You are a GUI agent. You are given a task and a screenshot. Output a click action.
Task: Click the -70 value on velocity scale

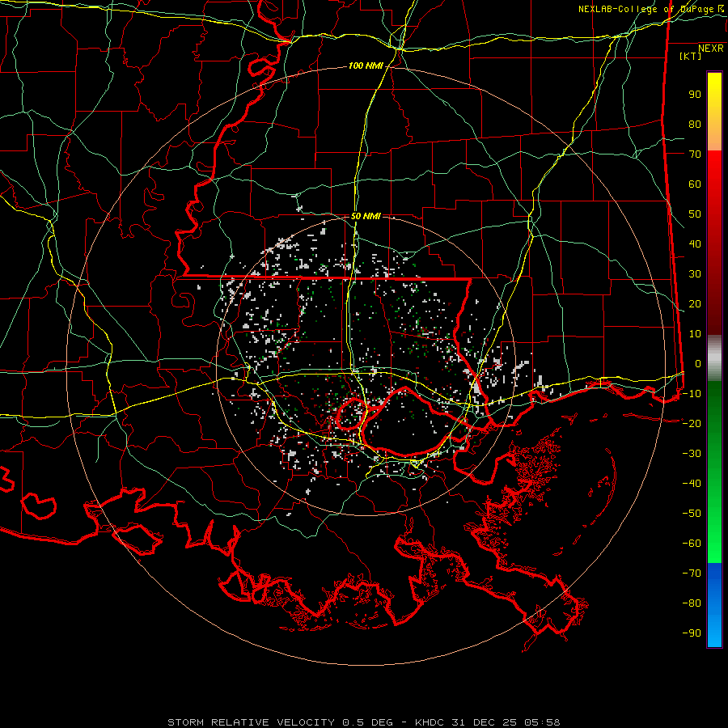(692, 573)
